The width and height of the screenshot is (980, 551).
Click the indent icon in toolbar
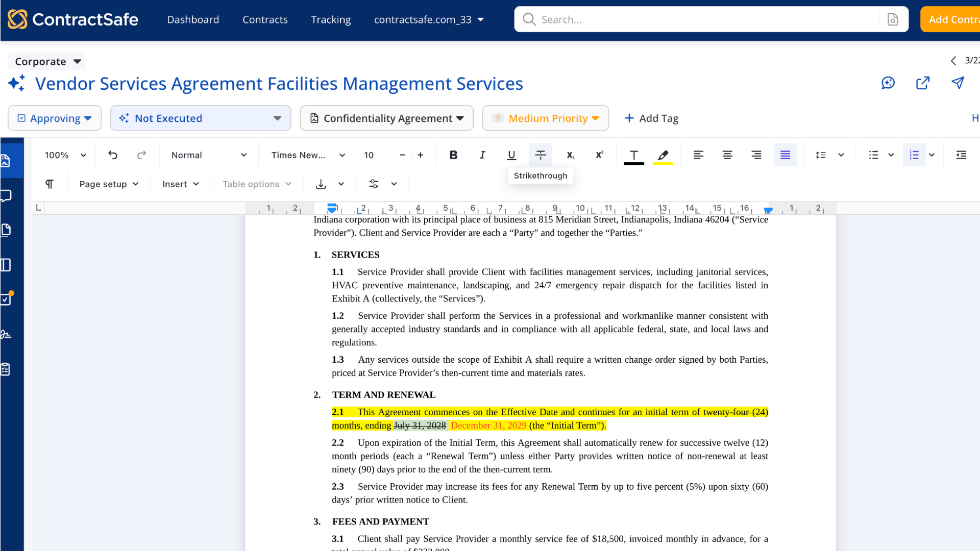pos(961,155)
